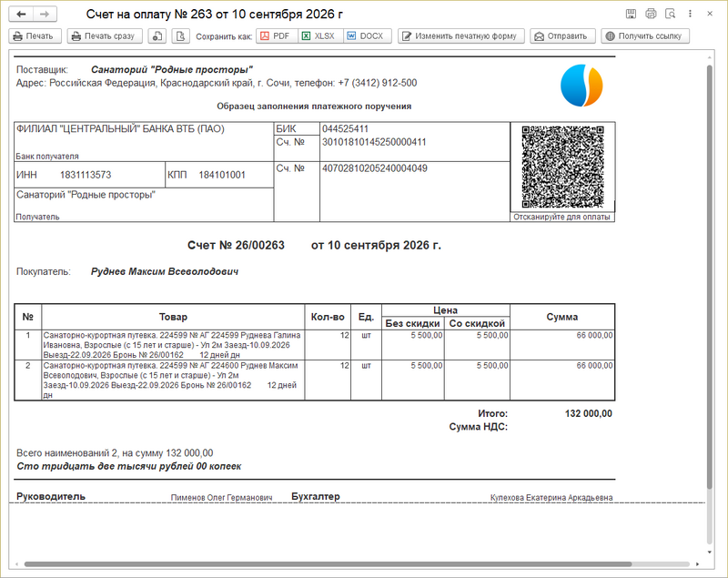The height and width of the screenshot is (578, 728).
Task: Click the diskette save icon in title bar
Action: [x=631, y=14]
